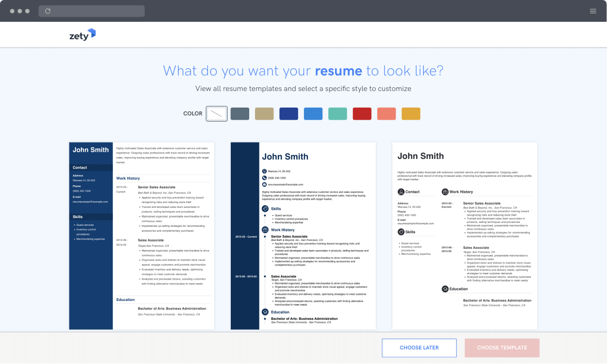Select the coral color option
The height and width of the screenshot is (364, 607).
point(386,113)
